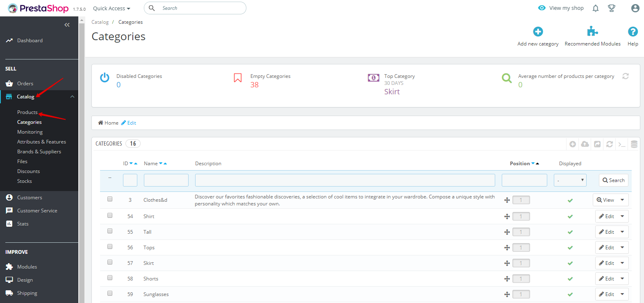Screen dimensions: 644x303
Task: Click Edit button for Tops row
Action: tap(606, 247)
